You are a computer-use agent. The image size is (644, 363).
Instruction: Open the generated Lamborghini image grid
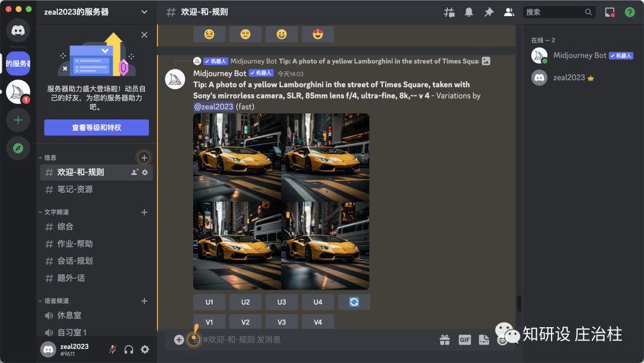click(281, 201)
